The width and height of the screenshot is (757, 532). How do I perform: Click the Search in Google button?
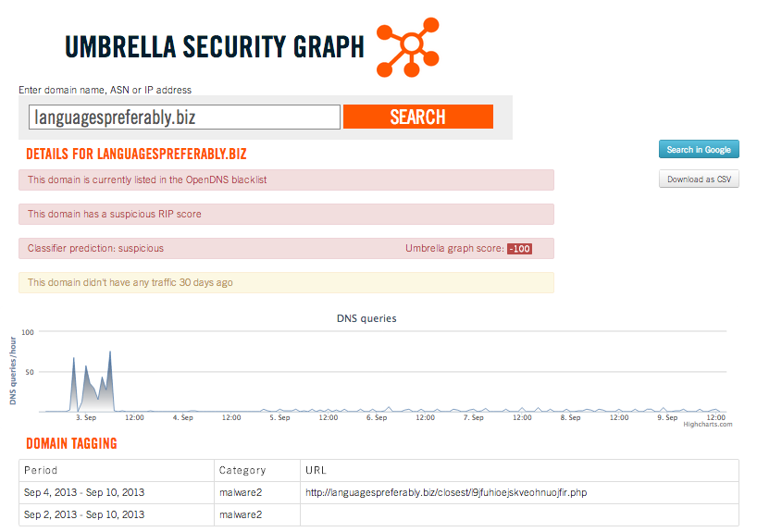[699, 150]
